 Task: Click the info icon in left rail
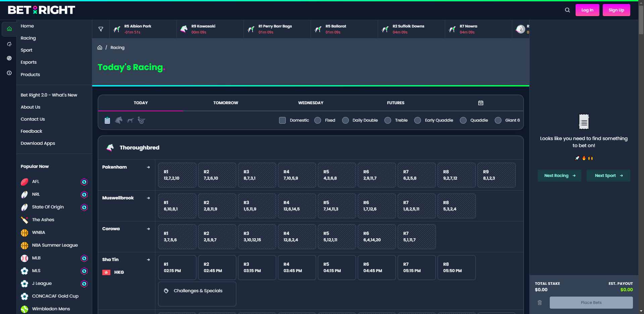(9, 73)
